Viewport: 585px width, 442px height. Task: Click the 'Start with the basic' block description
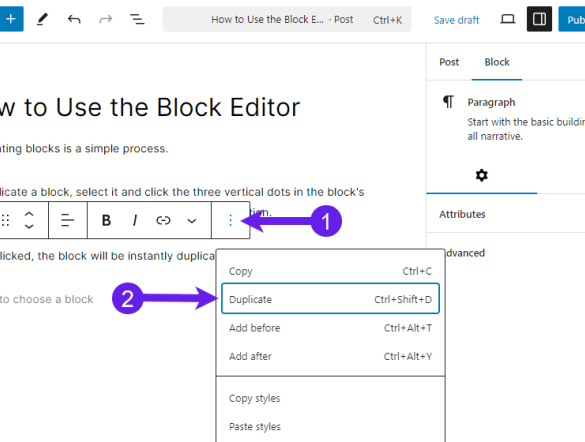point(526,129)
